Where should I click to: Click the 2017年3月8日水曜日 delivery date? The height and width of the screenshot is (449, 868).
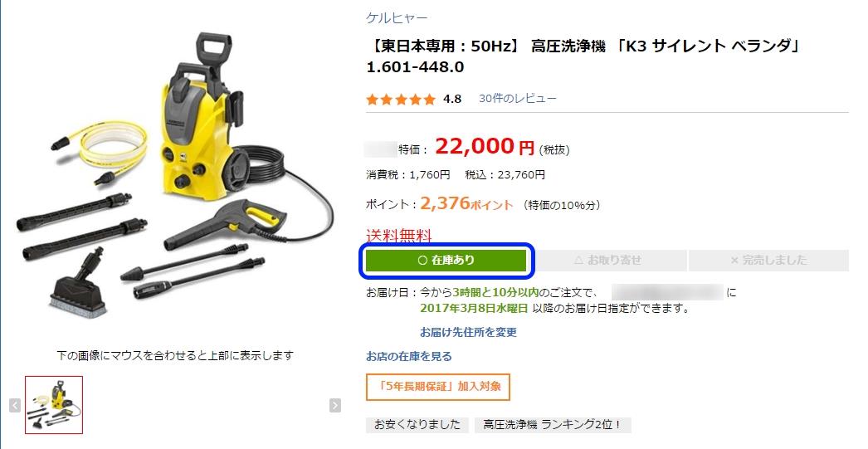(x=474, y=309)
